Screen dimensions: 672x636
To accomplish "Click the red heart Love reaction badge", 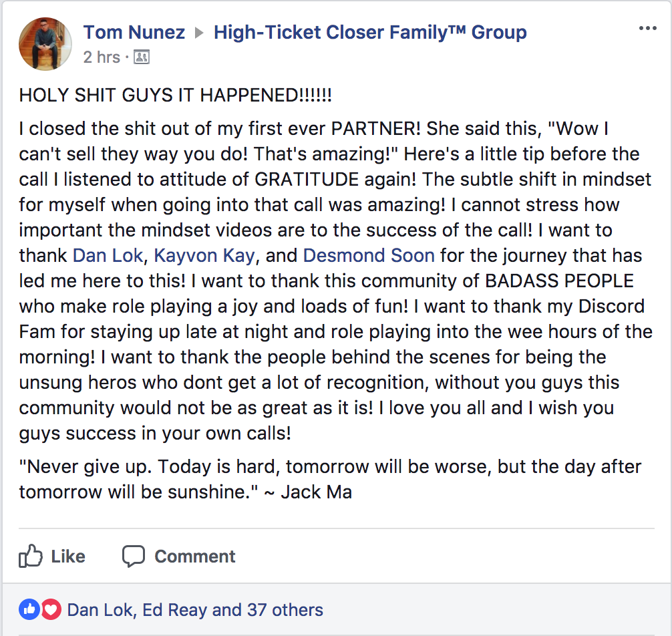I will point(51,609).
